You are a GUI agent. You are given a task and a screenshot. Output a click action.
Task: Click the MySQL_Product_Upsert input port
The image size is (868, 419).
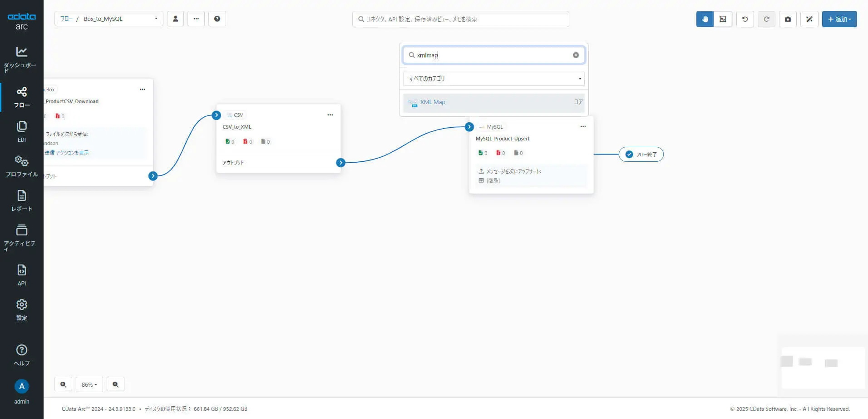pos(469,127)
